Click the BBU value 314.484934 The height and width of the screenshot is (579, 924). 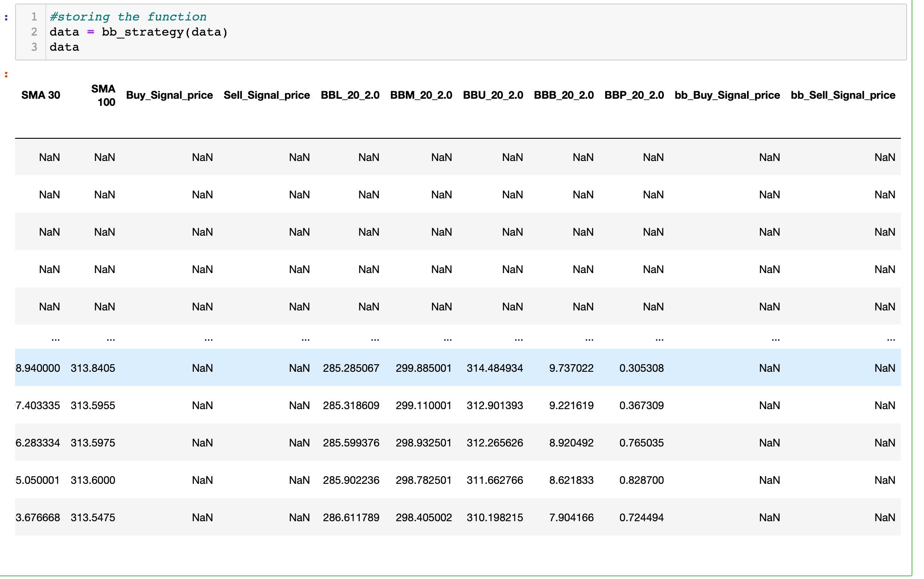[495, 368]
